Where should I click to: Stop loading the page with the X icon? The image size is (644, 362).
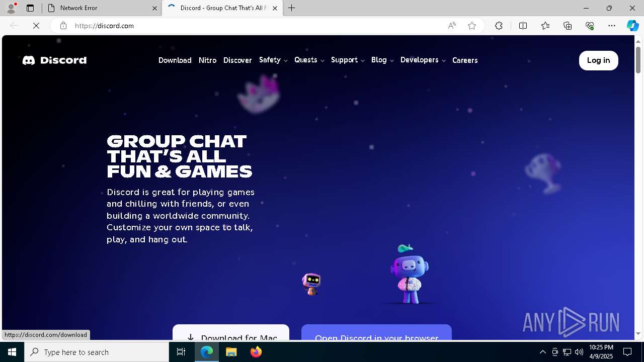coord(36,26)
